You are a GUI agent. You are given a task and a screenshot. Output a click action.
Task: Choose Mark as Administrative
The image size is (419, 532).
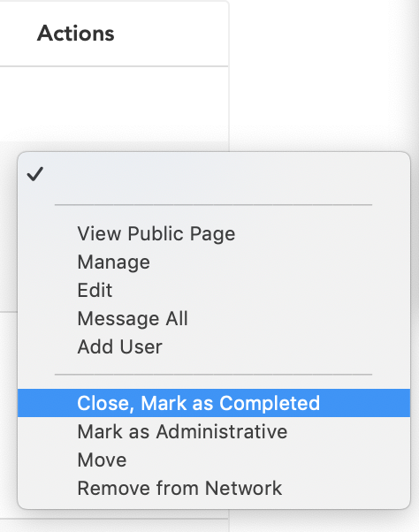pyautogui.click(x=214, y=431)
